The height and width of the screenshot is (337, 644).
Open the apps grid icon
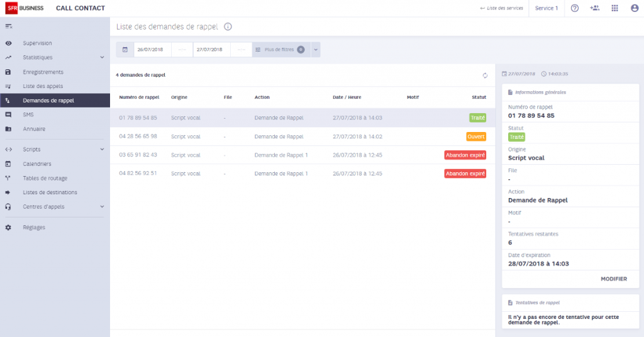click(614, 8)
